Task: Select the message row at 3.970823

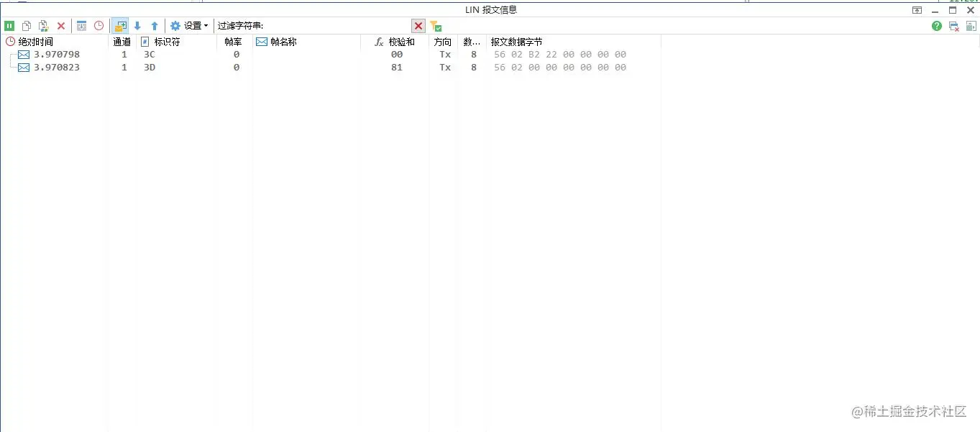Action: click(x=331, y=68)
